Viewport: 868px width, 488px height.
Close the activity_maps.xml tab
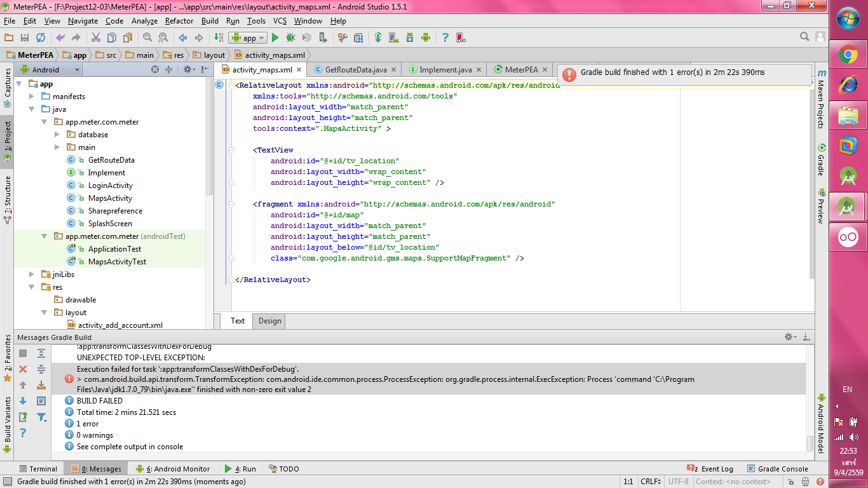[299, 71]
